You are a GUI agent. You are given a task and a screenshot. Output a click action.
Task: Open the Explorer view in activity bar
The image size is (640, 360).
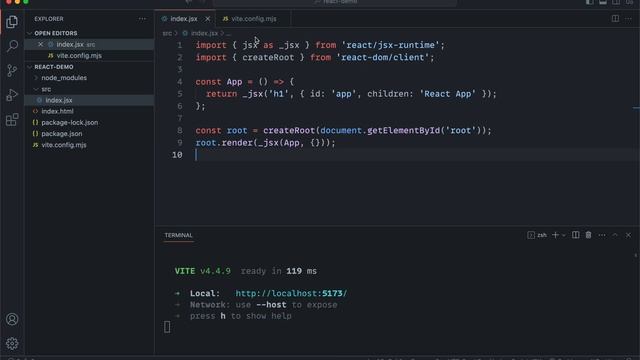pos(12,22)
